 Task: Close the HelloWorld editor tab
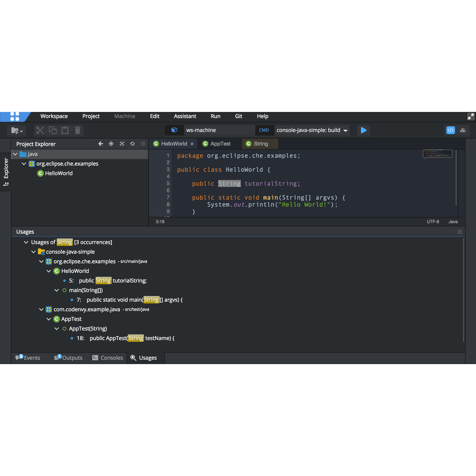coord(192,144)
